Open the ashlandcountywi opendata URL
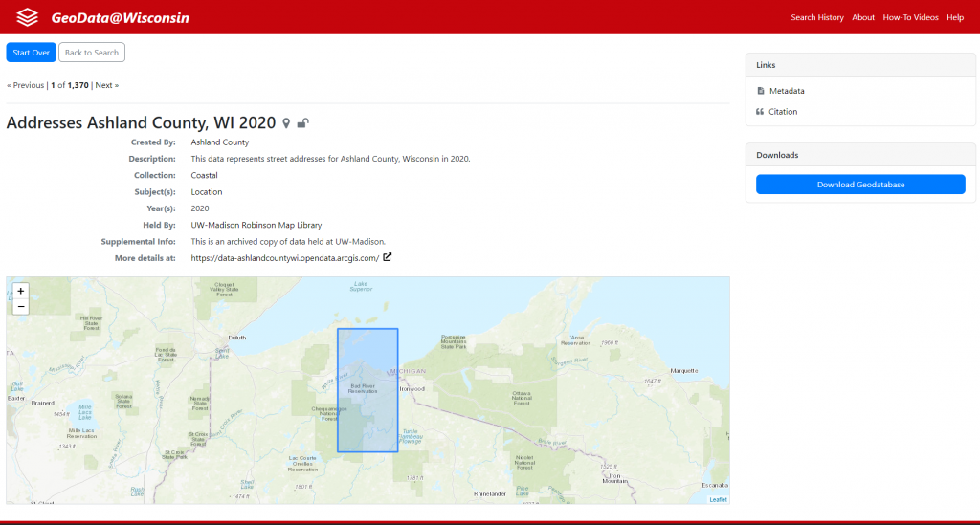The width and height of the screenshot is (980, 525). click(285, 258)
